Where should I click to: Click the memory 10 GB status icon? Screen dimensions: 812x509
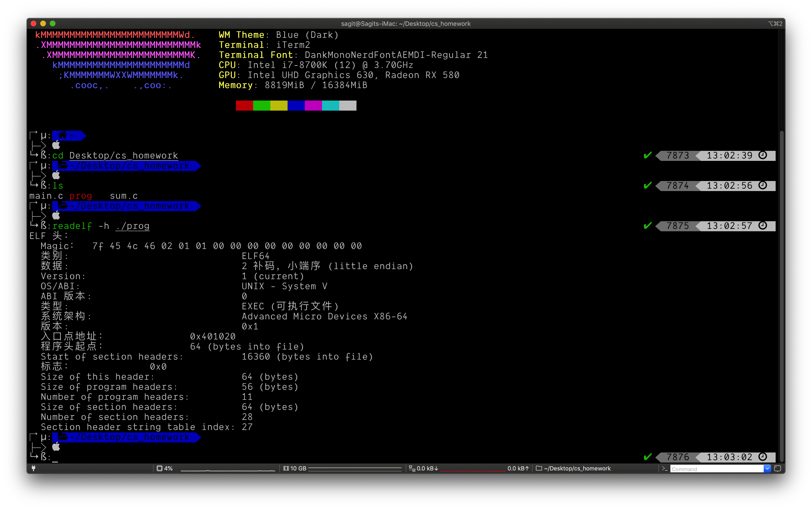coord(286,468)
